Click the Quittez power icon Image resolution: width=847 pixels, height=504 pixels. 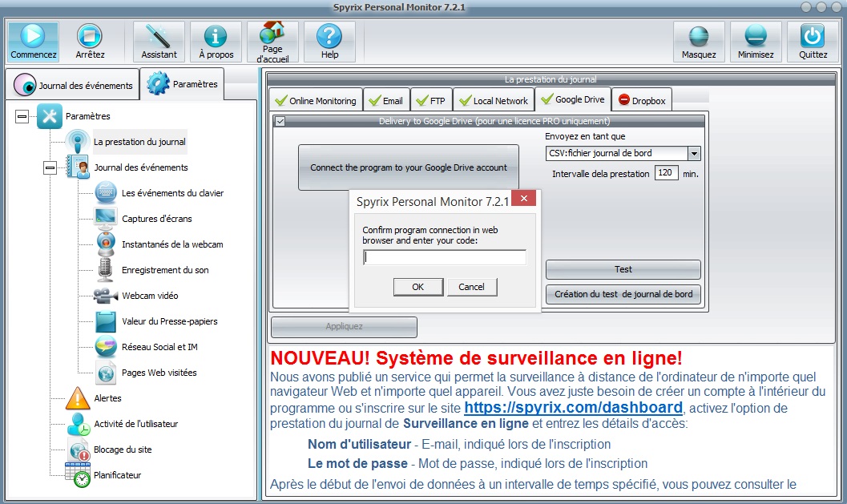pyautogui.click(x=813, y=36)
